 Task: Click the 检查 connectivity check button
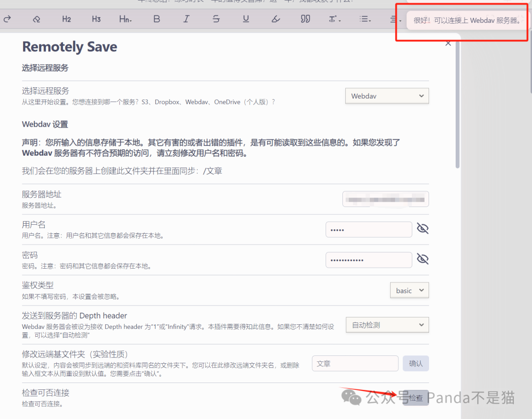[x=416, y=398]
